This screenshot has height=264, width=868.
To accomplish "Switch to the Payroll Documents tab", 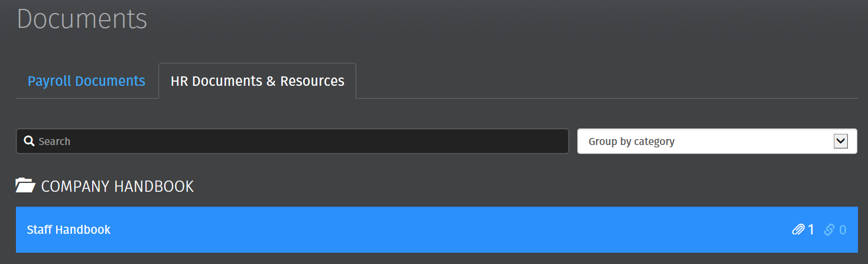I will coord(86,81).
